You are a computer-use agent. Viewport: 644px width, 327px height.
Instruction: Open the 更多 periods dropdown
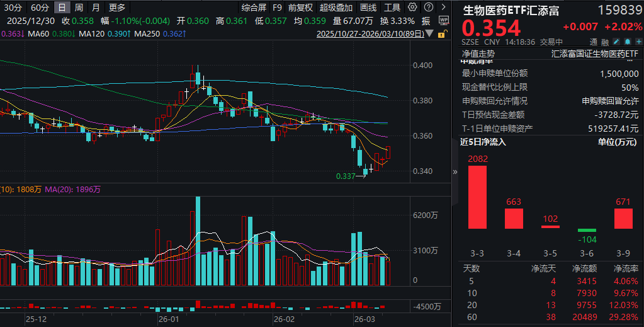click(x=116, y=8)
